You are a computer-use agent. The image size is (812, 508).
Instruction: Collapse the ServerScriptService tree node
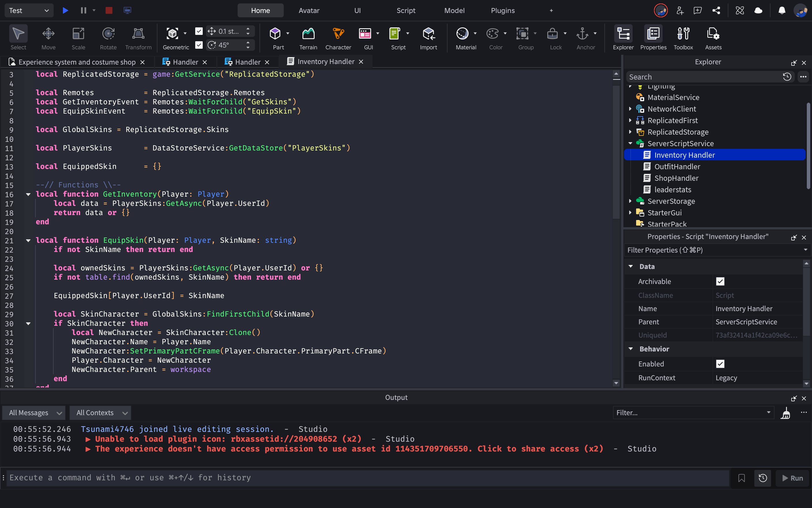point(630,144)
